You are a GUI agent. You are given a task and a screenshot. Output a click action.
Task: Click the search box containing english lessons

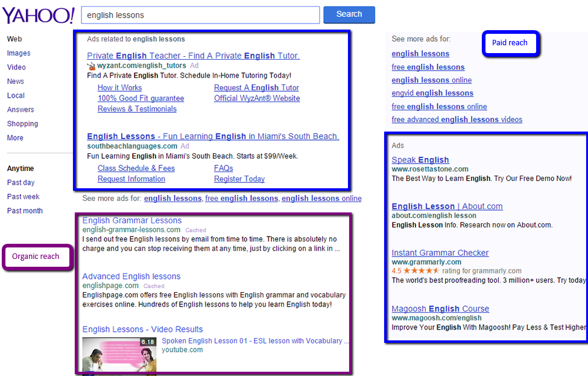[x=200, y=15]
